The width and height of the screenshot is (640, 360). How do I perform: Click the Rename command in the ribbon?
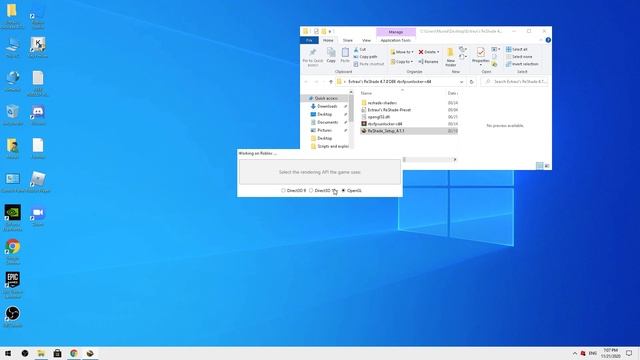(x=428, y=62)
